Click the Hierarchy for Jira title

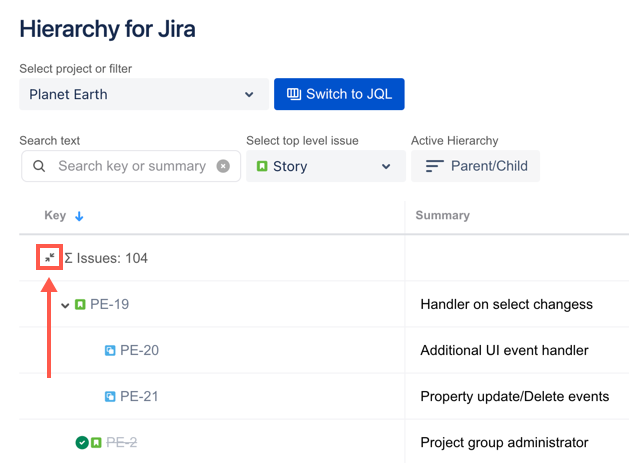(x=108, y=29)
